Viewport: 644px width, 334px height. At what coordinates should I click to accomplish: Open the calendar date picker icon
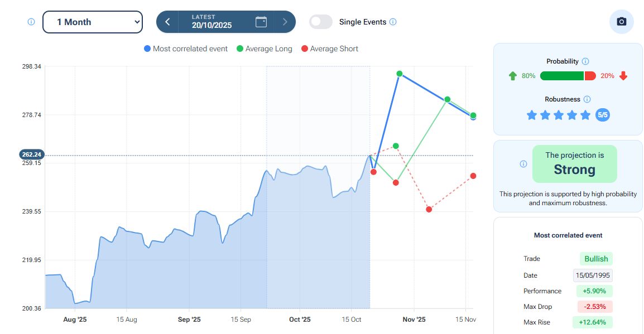click(x=261, y=22)
